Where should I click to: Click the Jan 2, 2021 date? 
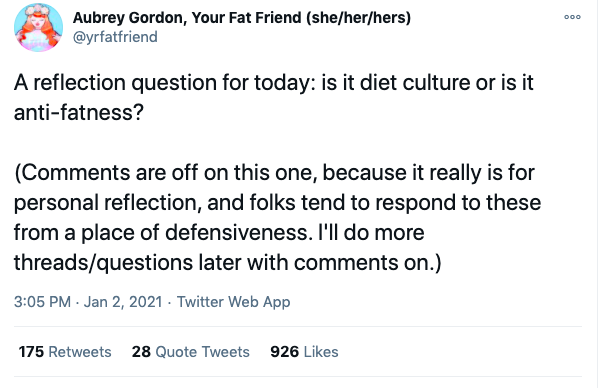tap(123, 302)
